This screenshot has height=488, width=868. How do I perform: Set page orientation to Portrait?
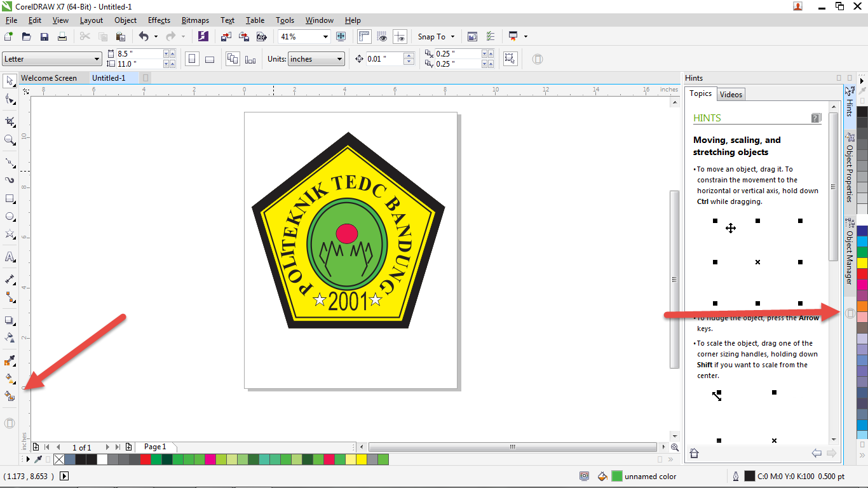coord(192,59)
